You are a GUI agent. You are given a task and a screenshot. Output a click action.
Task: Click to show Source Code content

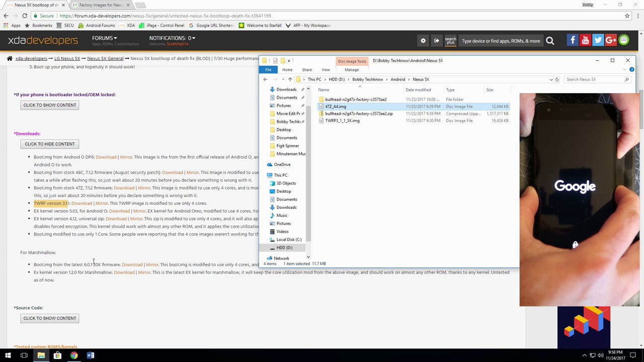[x=49, y=318]
